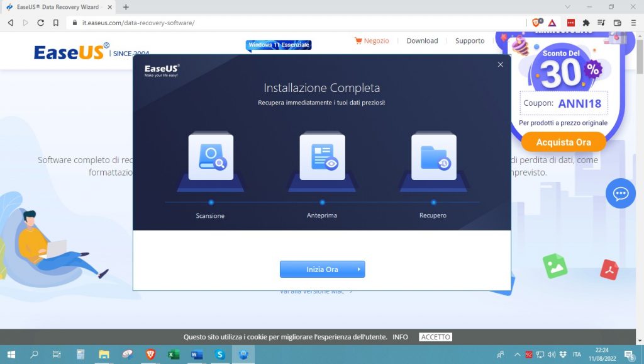
Task: Accept cookies via the ACCETTO button
Action: [435, 336]
